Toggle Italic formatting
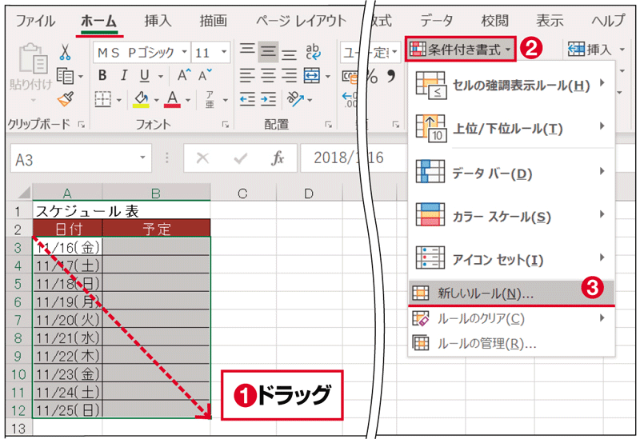Viewport: 640px width, 439px height. [125, 75]
